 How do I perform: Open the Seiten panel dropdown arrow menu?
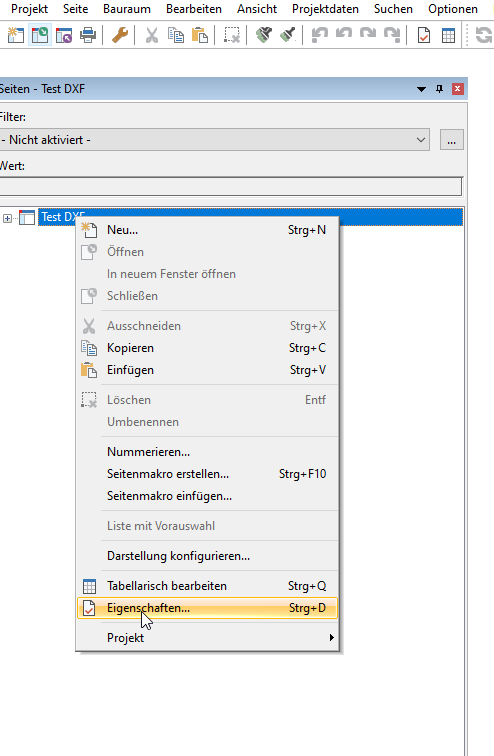coord(421,89)
